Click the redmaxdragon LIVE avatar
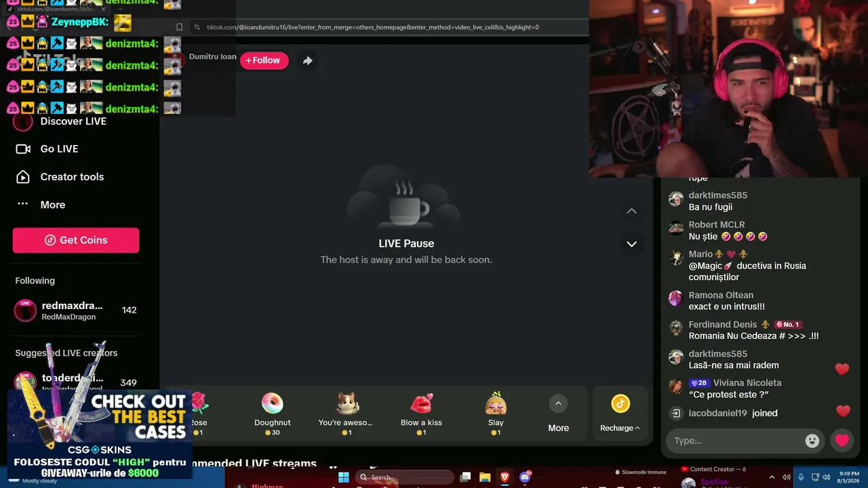 click(x=26, y=310)
